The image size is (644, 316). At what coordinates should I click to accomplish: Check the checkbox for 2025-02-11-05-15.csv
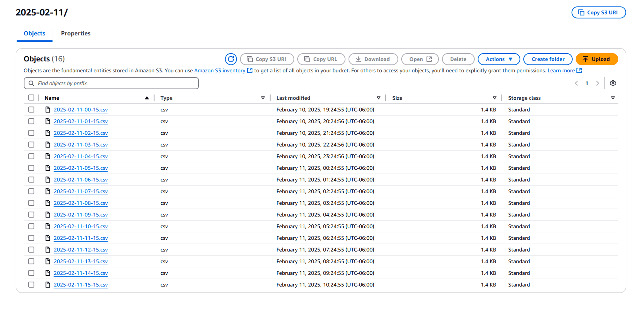[31, 168]
